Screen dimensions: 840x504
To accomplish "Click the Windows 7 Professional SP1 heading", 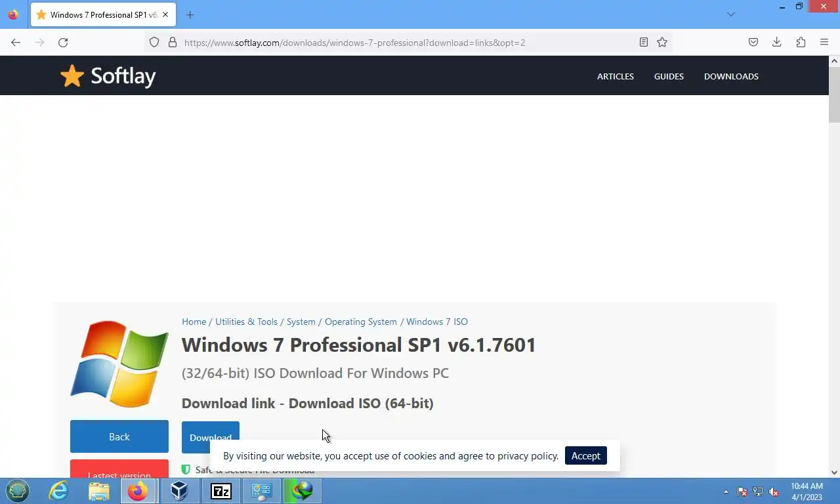I will [359, 345].
